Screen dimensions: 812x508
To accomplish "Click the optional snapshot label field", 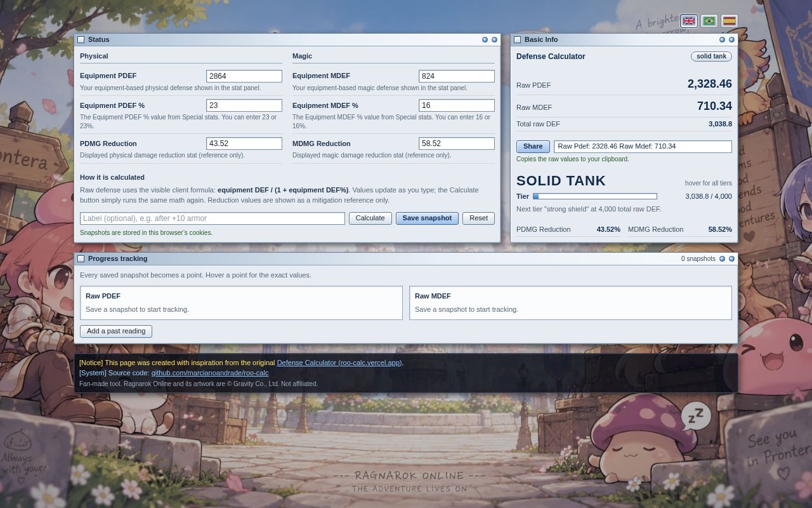I will point(213,218).
